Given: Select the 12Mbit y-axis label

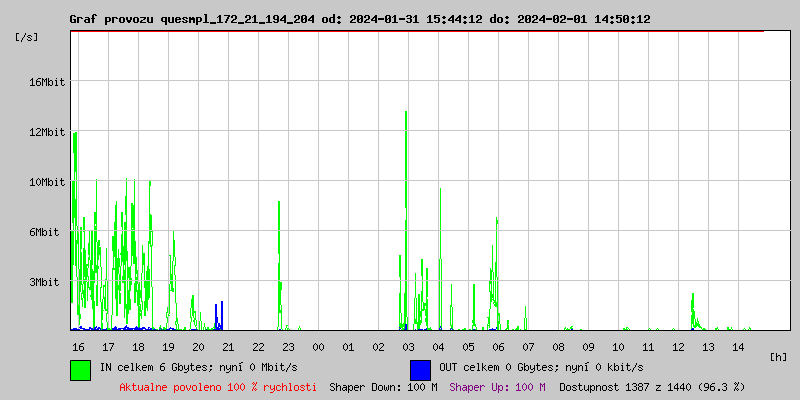Looking at the screenshot, I should (47, 132).
